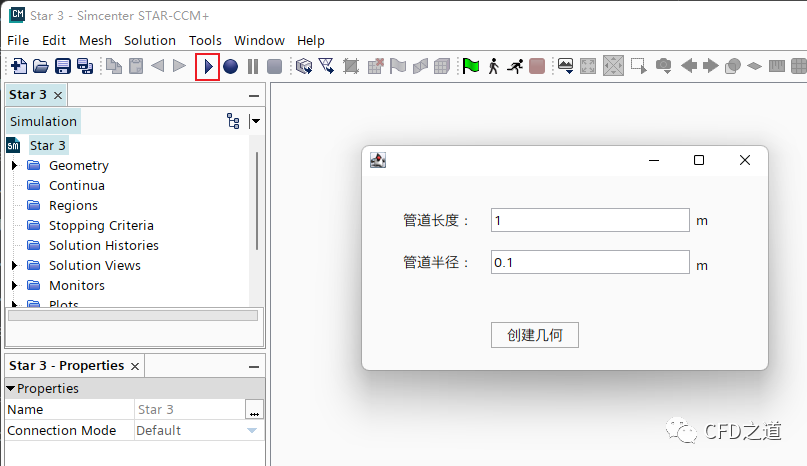Image resolution: width=807 pixels, height=466 pixels.
Task: Select the Stopping Criteria tree item
Action: [101, 226]
